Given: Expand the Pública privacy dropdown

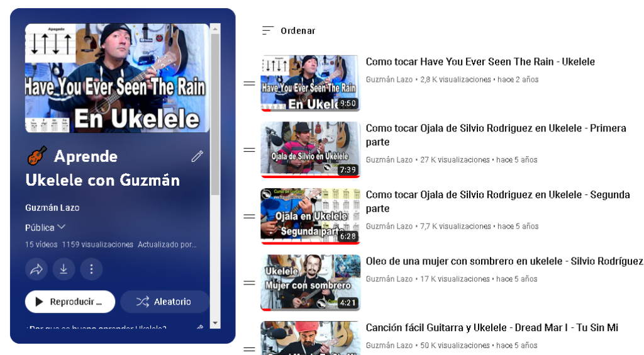Looking at the screenshot, I should (45, 227).
